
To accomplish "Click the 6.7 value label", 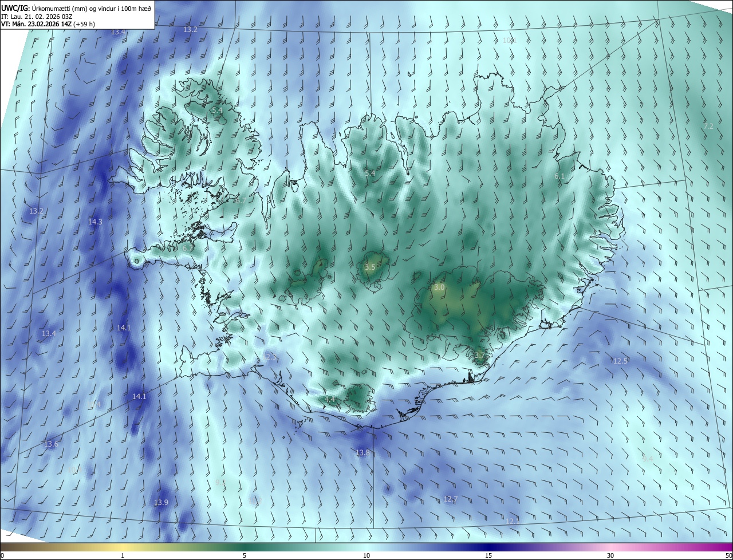I will pos(241,200).
